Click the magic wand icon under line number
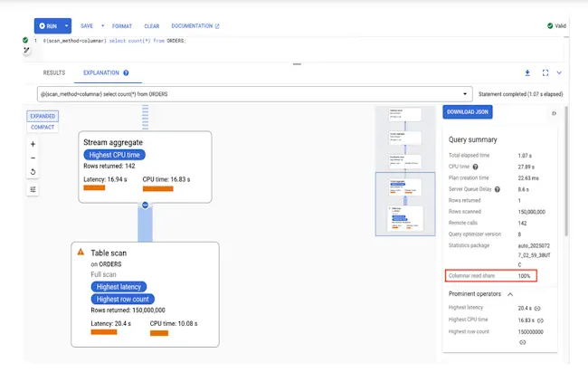Image resolution: width=588 pixels, height=392 pixels. [x=26, y=51]
